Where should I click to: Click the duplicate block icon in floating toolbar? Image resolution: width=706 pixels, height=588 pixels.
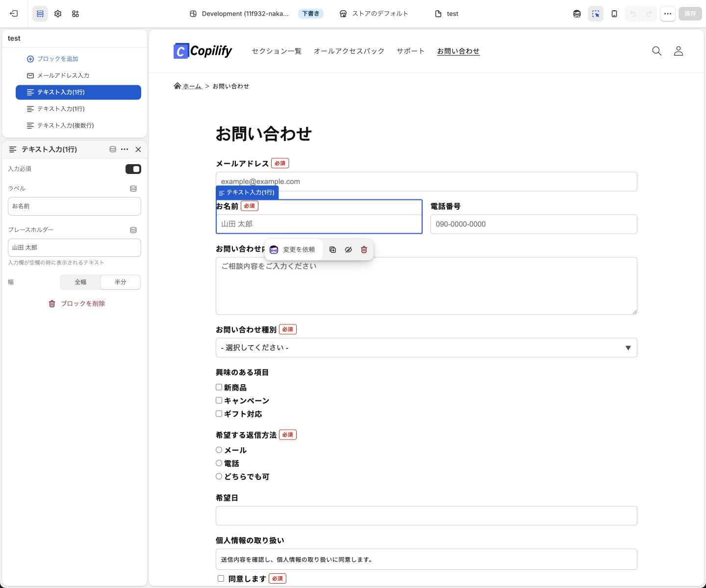[x=333, y=250]
